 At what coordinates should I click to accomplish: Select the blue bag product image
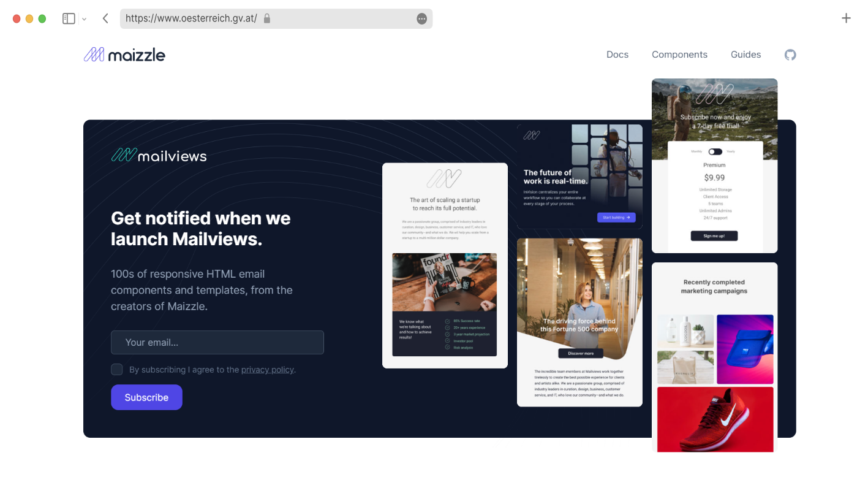click(745, 349)
